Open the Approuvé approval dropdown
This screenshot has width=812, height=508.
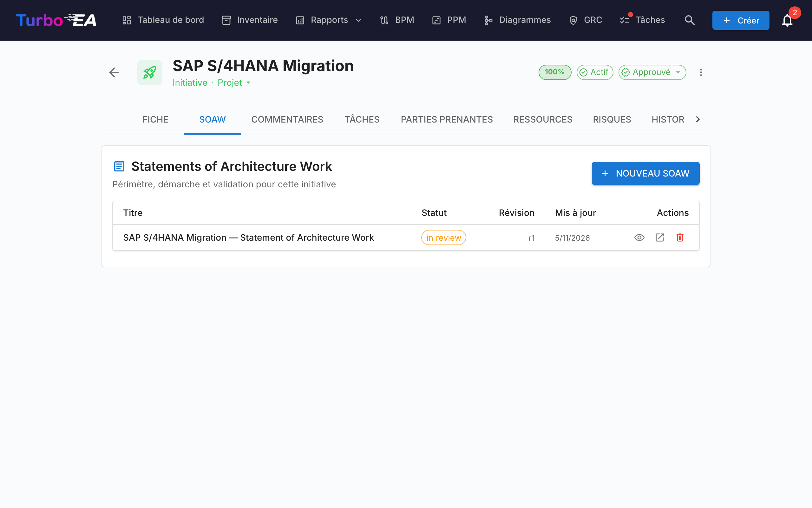pyautogui.click(x=652, y=72)
